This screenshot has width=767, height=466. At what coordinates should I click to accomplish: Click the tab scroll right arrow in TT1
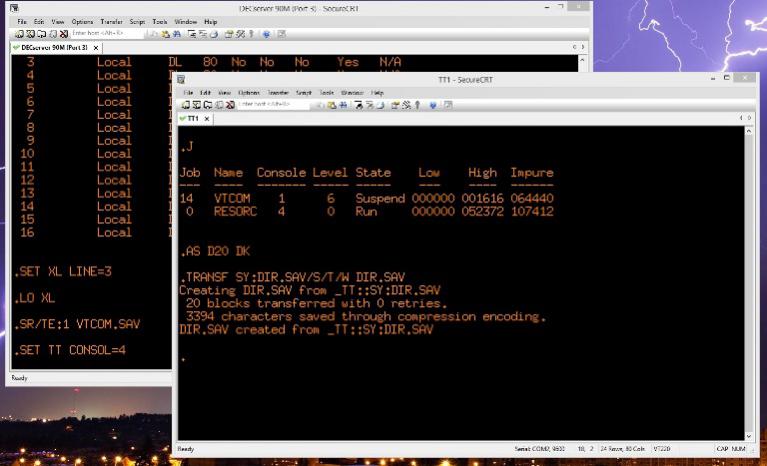tap(748, 118)
